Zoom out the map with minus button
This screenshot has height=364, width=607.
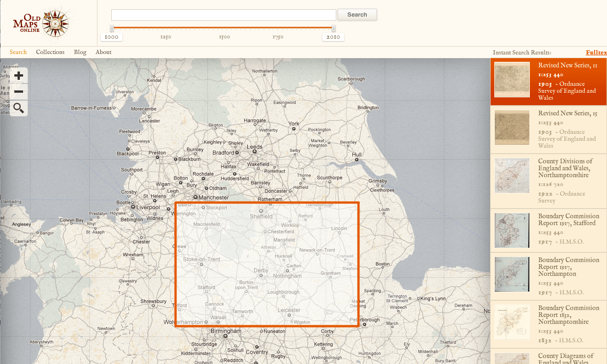tap(18, 92)
